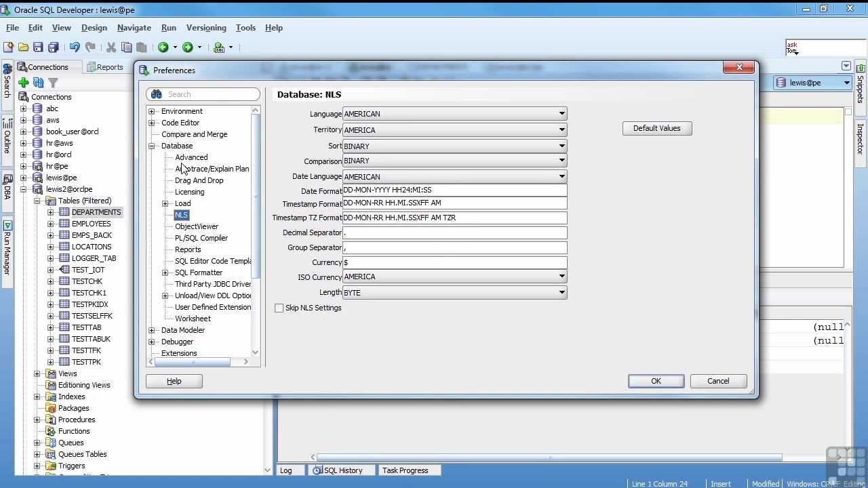
Task: Click the Save All toolbar icon
Action: (x=54, y=47)
